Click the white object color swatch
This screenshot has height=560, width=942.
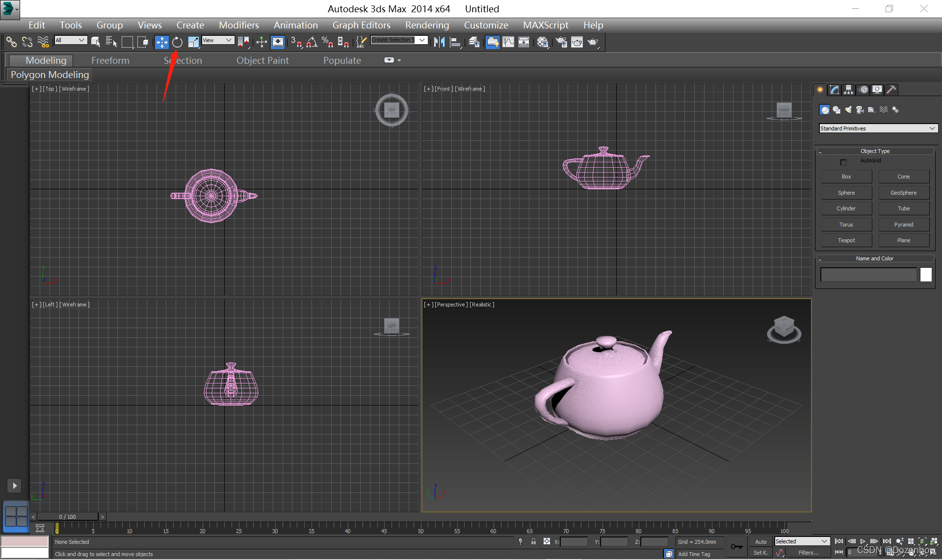pos(926,275)
